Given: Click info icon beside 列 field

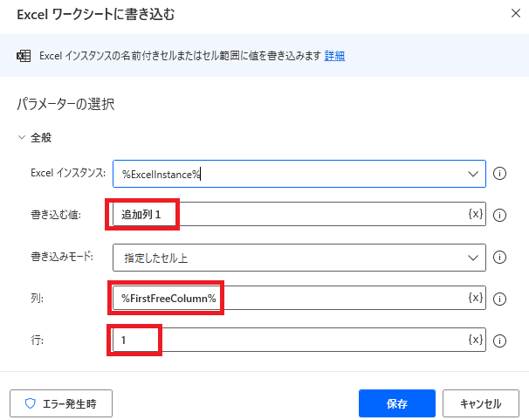Looking at the screenshot, I should point(499,299).
